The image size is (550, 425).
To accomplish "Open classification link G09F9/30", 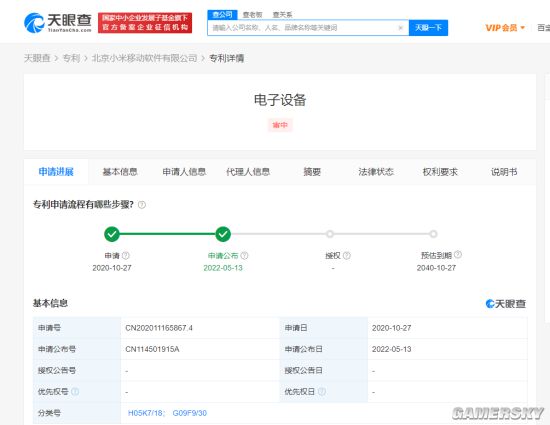I will pyautogui.click(x=190, y=413).
